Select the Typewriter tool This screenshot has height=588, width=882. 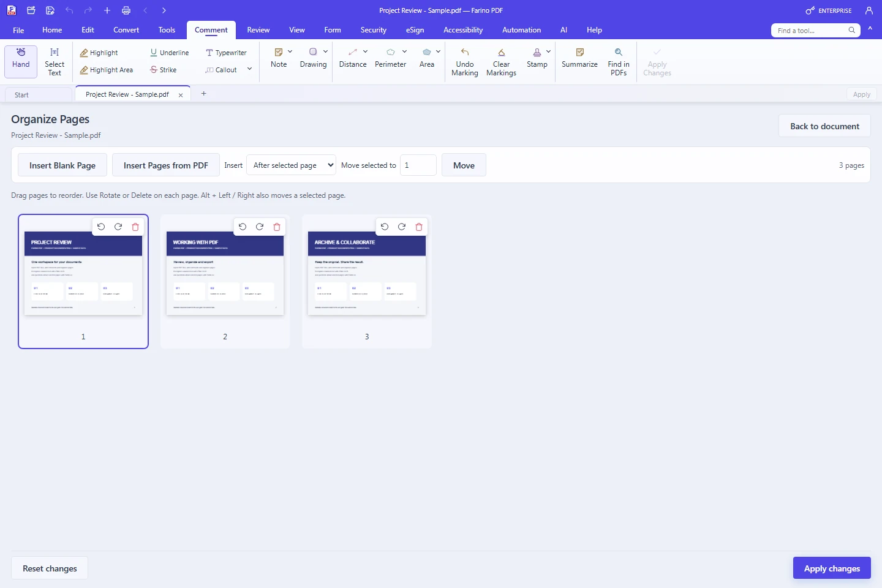[226, 53]
